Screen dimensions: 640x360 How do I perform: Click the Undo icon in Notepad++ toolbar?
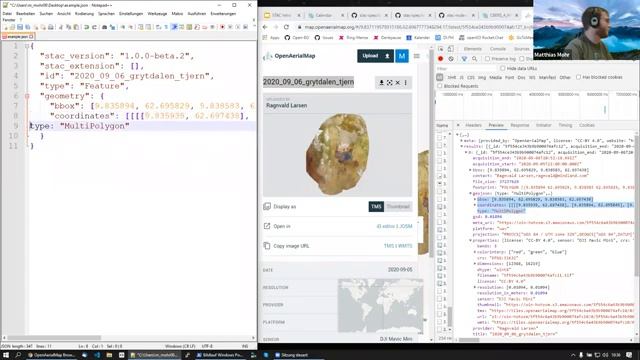tap(86, 27)
